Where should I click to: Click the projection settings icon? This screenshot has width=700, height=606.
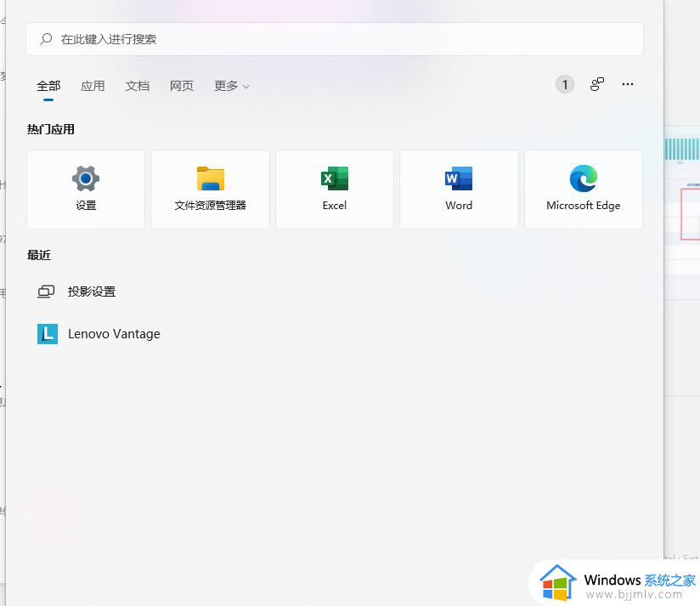[x=46, y=292]
